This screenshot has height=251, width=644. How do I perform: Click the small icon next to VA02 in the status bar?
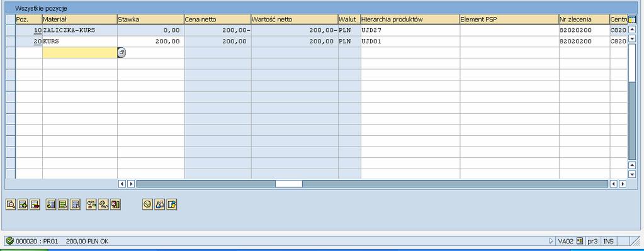click(x=580, y=241)
